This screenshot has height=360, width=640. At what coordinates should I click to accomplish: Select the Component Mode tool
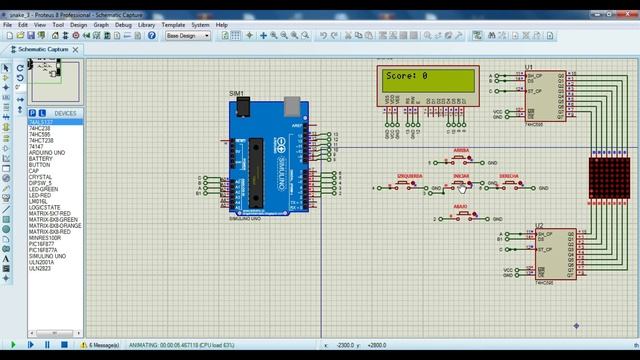(x=6, y=78)
